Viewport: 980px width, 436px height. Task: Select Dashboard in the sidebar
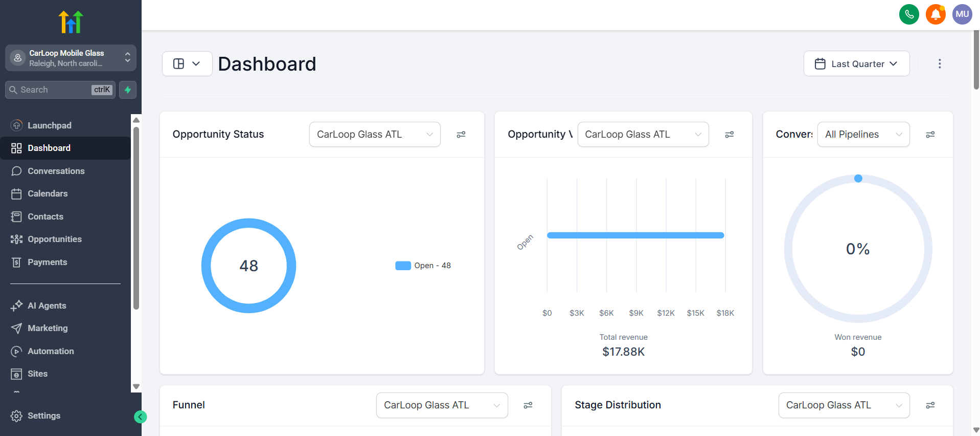65,148
